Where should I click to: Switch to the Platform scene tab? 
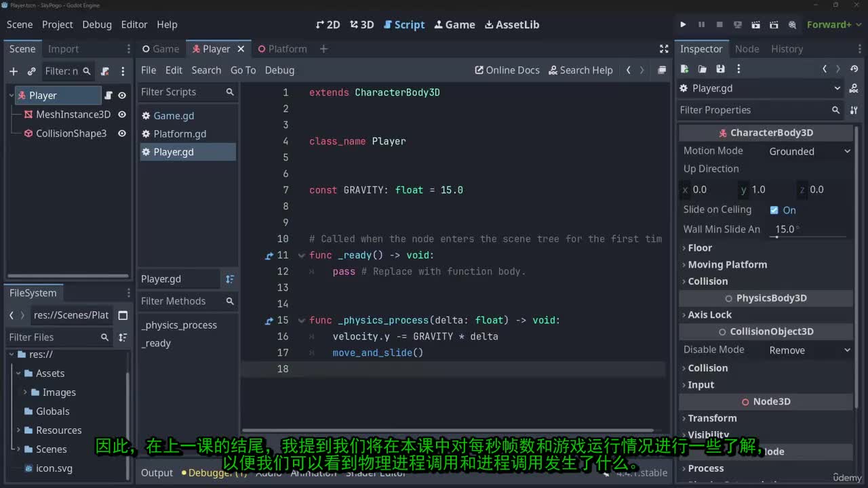pos(282,49)
